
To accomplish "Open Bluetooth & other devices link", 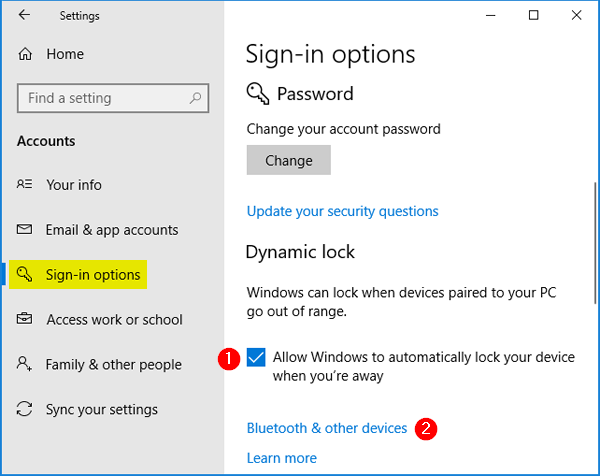I will [x=327, y=428].
